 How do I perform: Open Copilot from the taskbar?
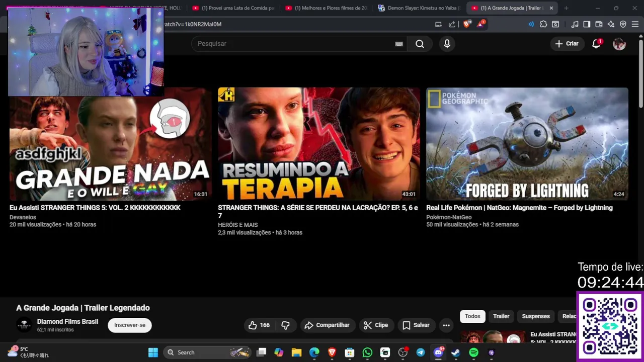click(x=279, y=352)
